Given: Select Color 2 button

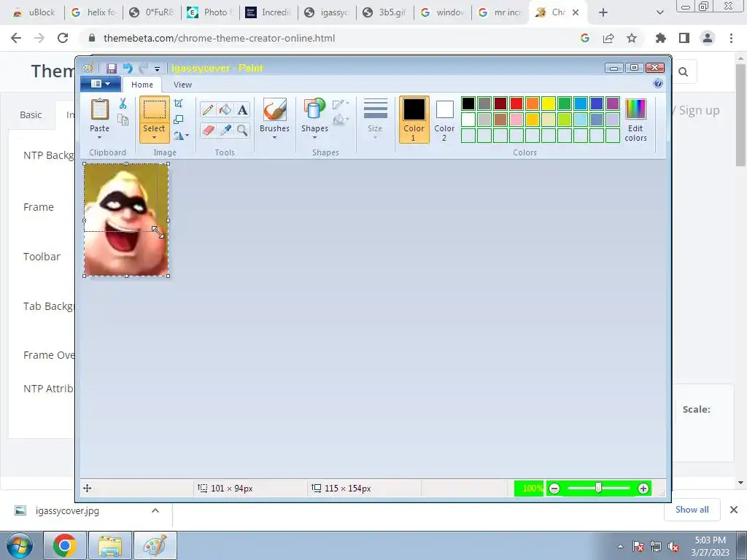Looking at the screenshot, I should (x=444, y=120).
